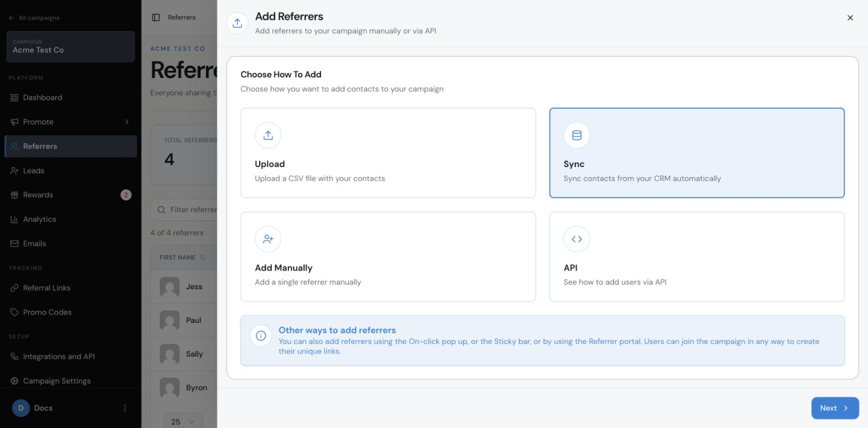Click the Leads person icon
The image size is (868, 428).
coord(14,171)
